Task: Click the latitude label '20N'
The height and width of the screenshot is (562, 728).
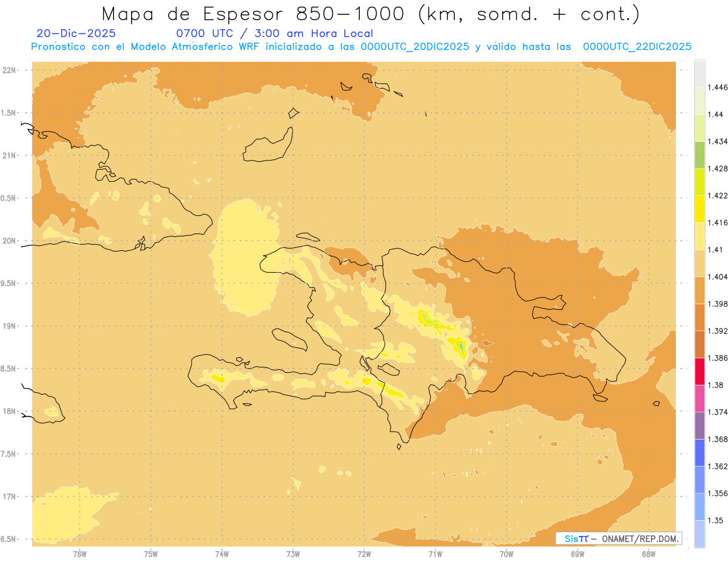Action: 10,241
